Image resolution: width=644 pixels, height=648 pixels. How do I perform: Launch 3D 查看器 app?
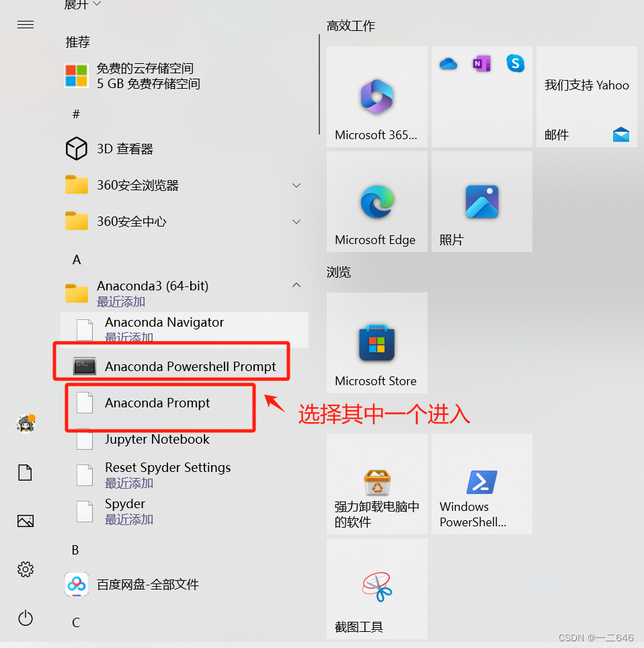pos(184,149)
